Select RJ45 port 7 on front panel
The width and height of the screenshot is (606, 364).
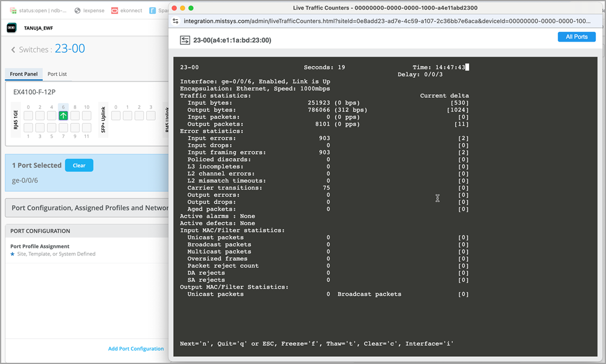tap(63, 127)
